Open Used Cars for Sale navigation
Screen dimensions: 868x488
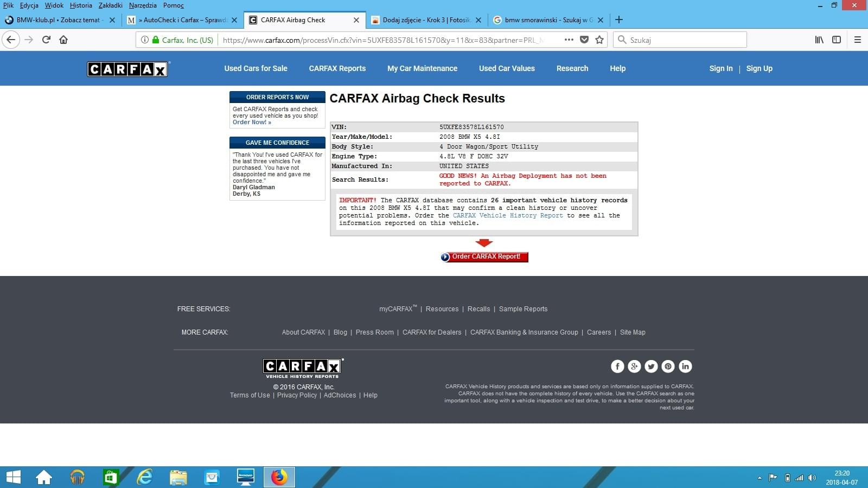click(x=256, y=68)
